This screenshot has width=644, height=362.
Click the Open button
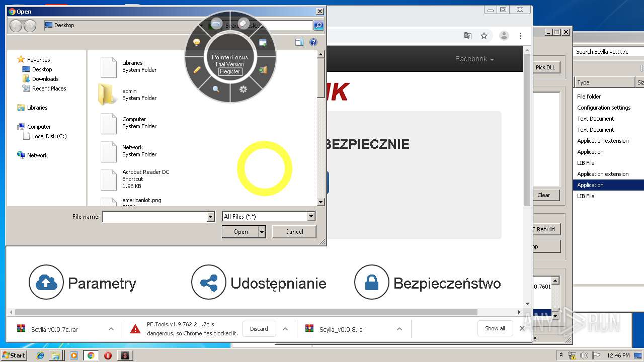coord(240,232)
